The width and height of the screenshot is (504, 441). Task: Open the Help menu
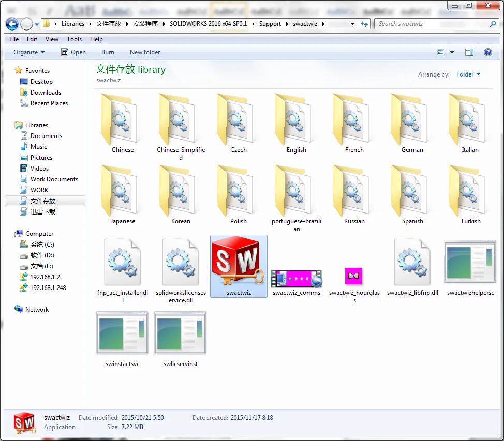96,39
